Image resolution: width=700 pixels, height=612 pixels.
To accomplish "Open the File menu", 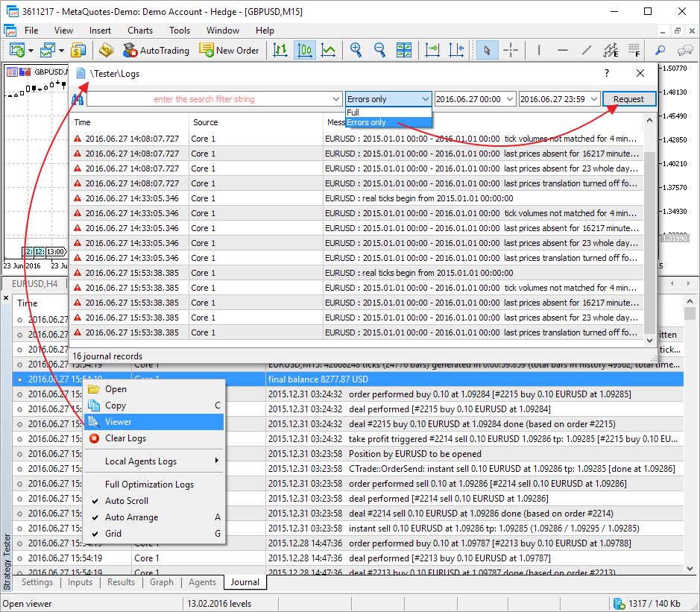I will [31, 31].
